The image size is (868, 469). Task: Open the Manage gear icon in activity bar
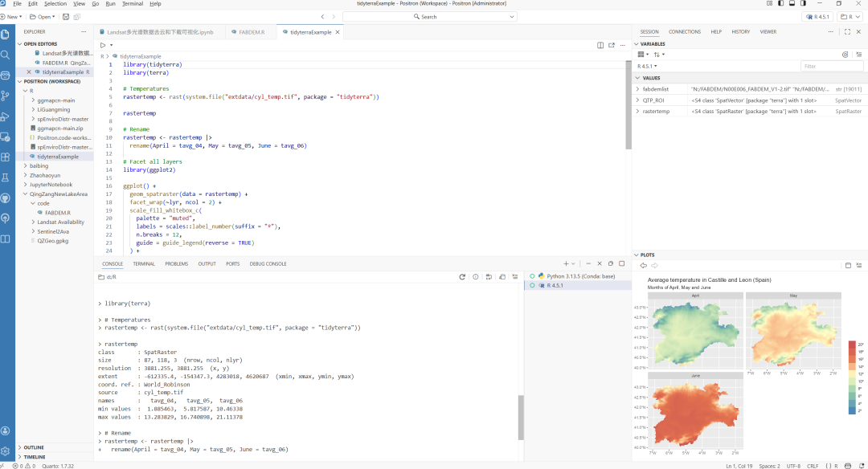(6, 451)
